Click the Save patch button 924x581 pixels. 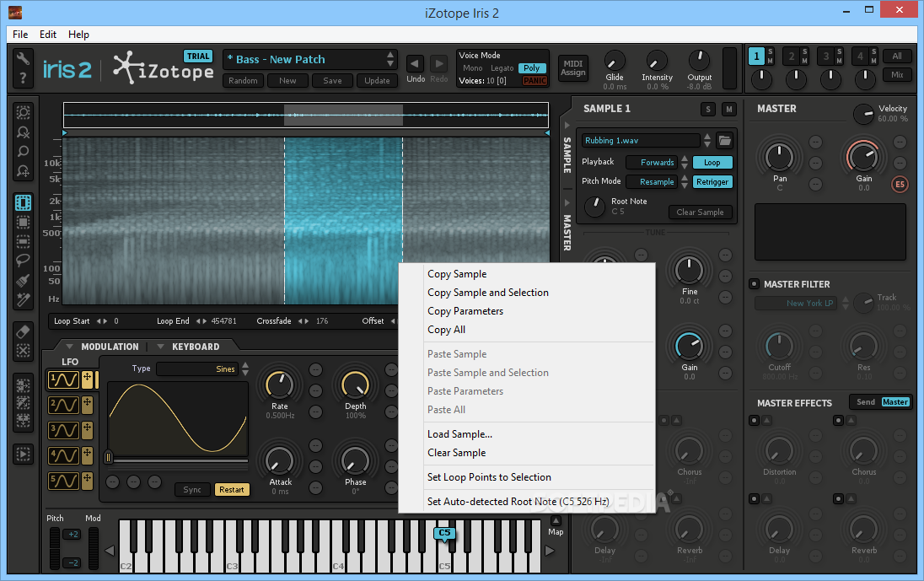coord(332,81)
